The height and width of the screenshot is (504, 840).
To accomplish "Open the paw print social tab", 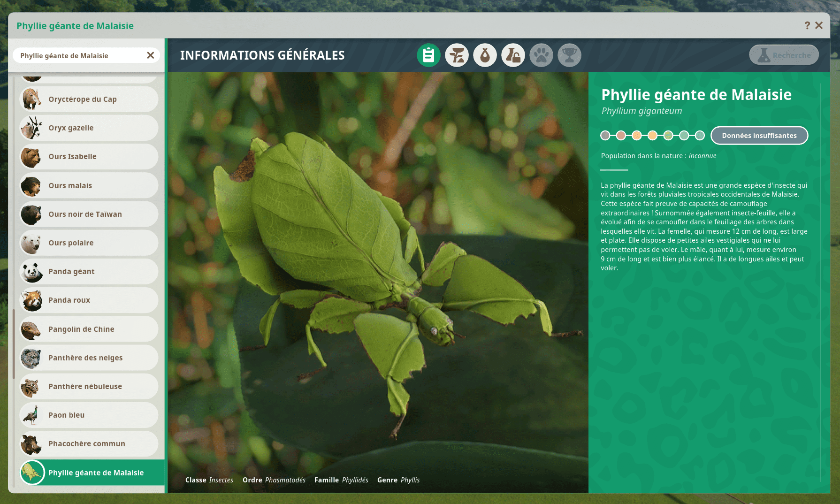I will (541, 55).
